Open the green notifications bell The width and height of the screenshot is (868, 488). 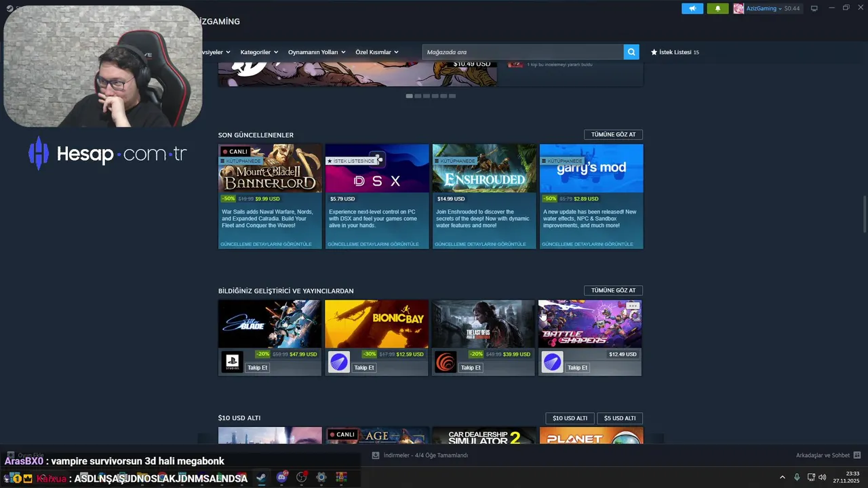pyautogui.click(x=718, y=9)
